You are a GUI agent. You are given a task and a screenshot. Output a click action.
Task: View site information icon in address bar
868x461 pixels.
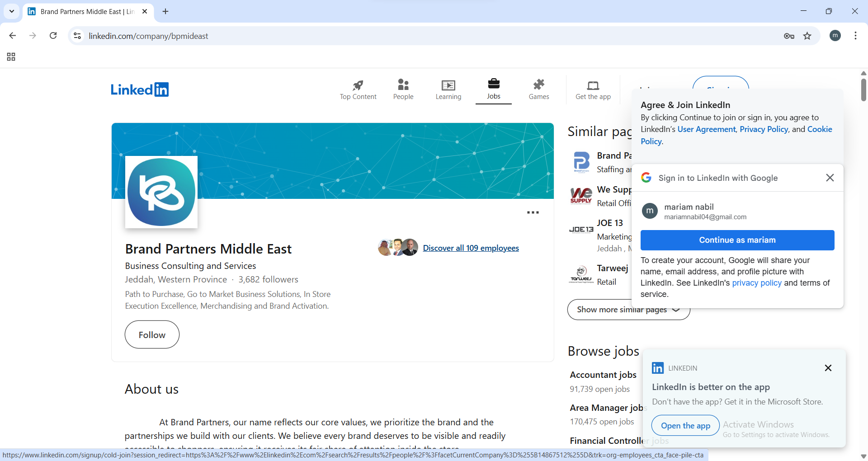(x=77, y=36)
